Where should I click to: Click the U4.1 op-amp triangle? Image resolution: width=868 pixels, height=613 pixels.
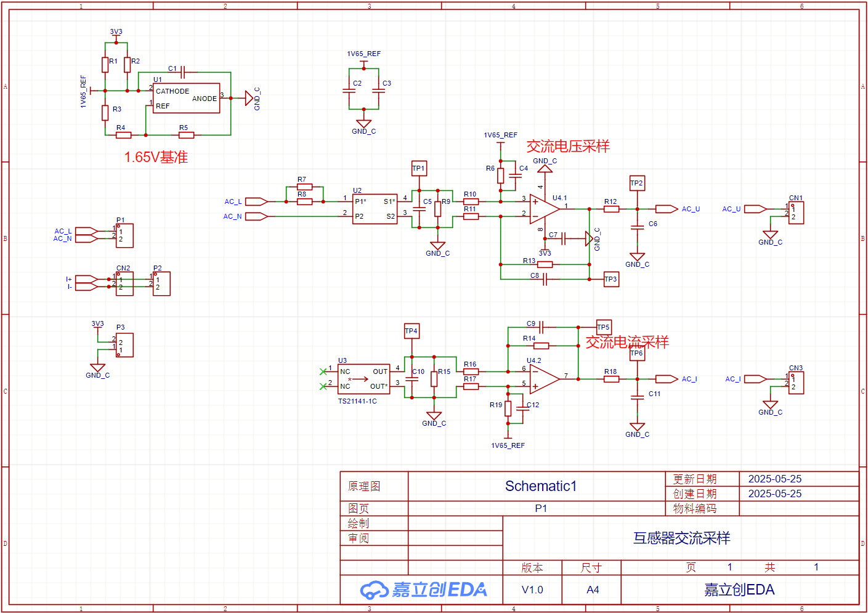click(545, 209)
